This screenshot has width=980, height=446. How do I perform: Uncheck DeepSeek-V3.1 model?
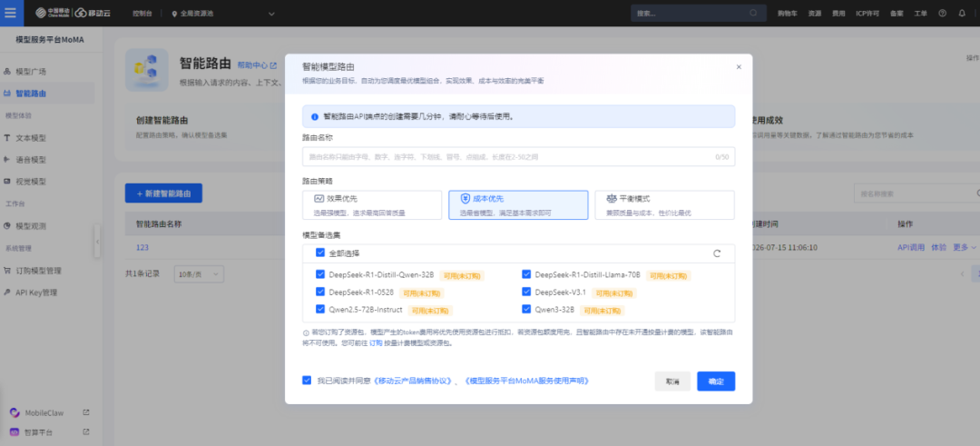coord(526,292)
